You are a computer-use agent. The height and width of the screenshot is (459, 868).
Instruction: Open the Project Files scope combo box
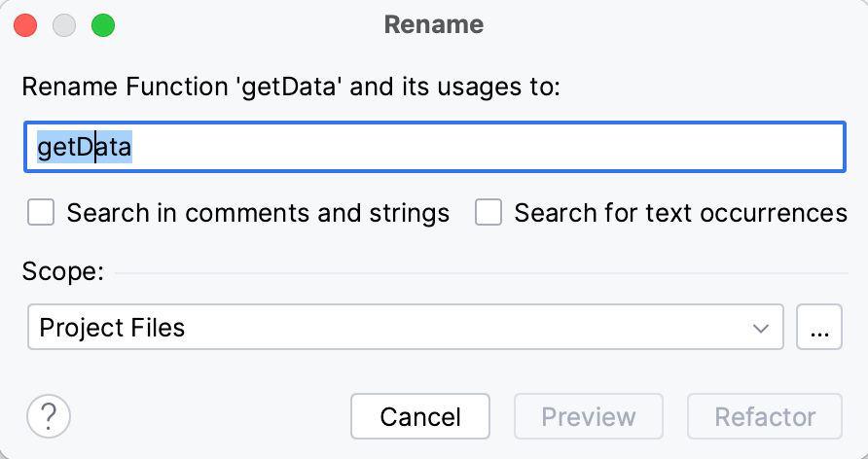point(406,327)
